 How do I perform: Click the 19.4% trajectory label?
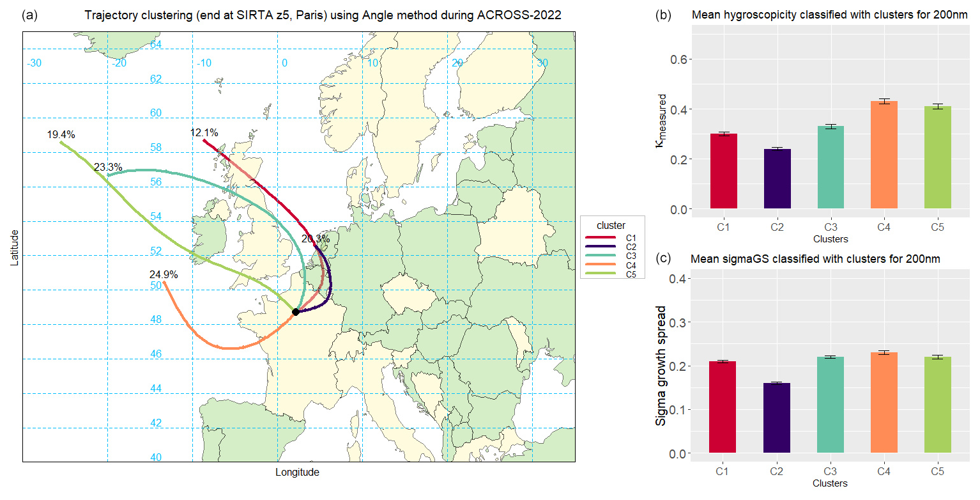[61, 135]
